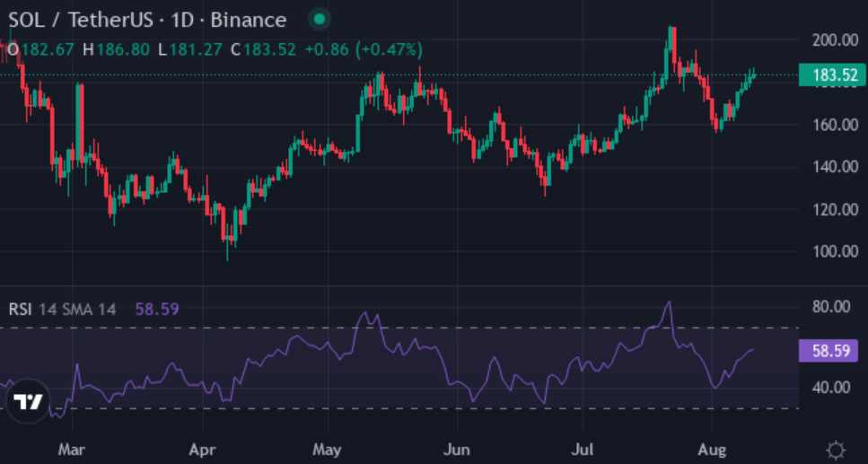The height and width of the screenshot is (464, 868).
Task: Click the 140.00 price axis label
Action: pyautogui.click(x=835, y=167)
